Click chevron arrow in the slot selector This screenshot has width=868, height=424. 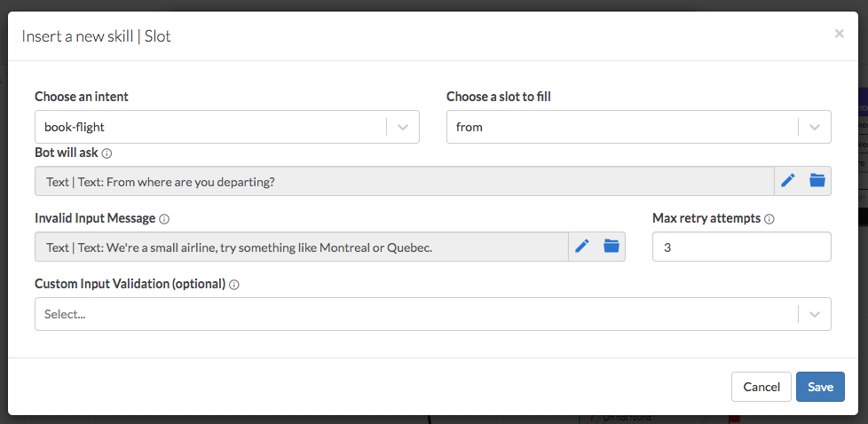[815, 127]
